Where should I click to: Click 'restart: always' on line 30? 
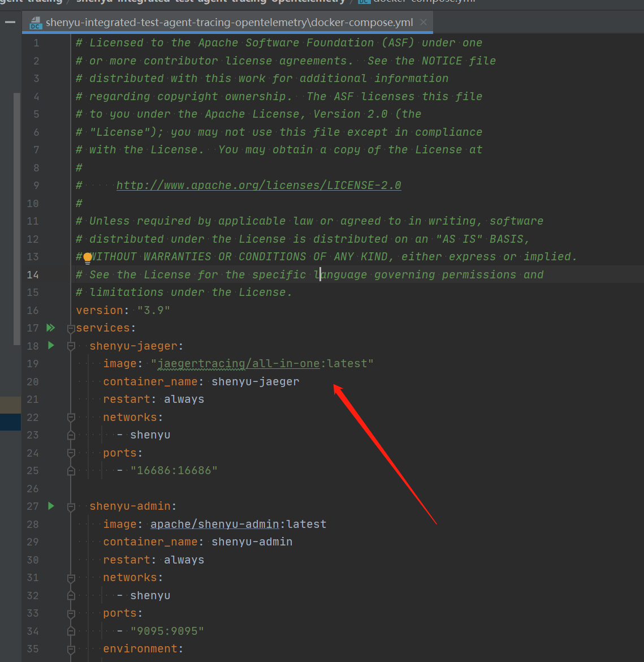(154, 560)
